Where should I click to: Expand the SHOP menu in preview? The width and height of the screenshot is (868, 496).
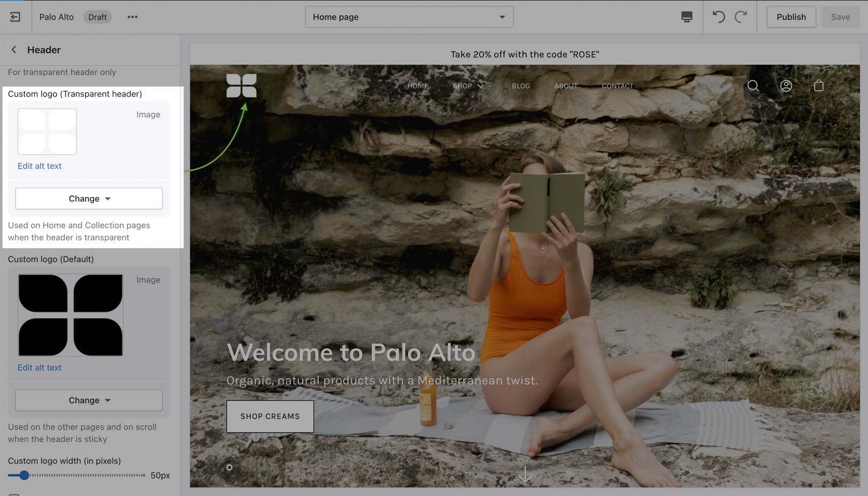pyautogui.click(x=468, y=86)
